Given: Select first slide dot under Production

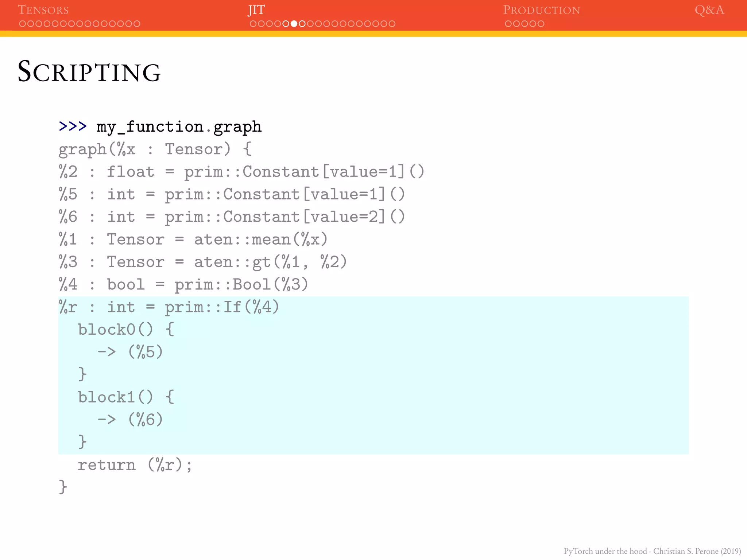Looking at the screenshot, I should pos(508,24).
